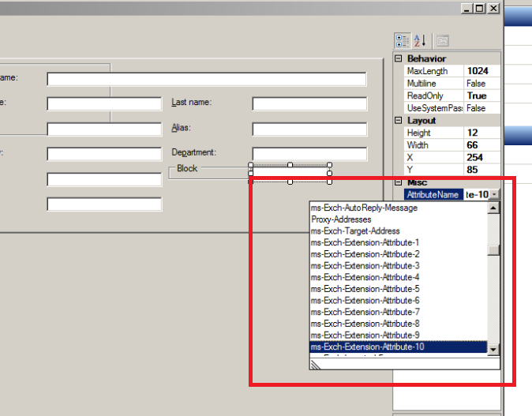532x416 pixels.
Task: Choose Proxy-Addresses from attribute list
Action: click(399, 219)
